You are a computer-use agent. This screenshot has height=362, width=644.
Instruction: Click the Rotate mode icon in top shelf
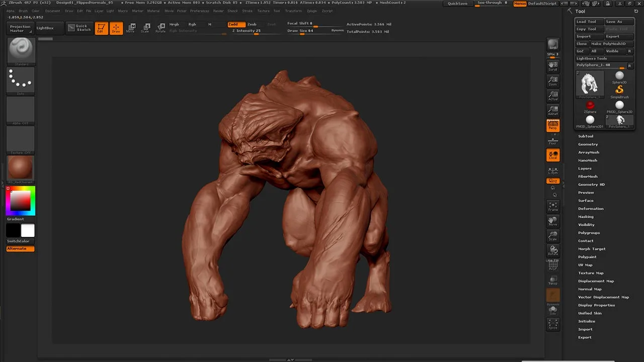[x=160, y=28]
